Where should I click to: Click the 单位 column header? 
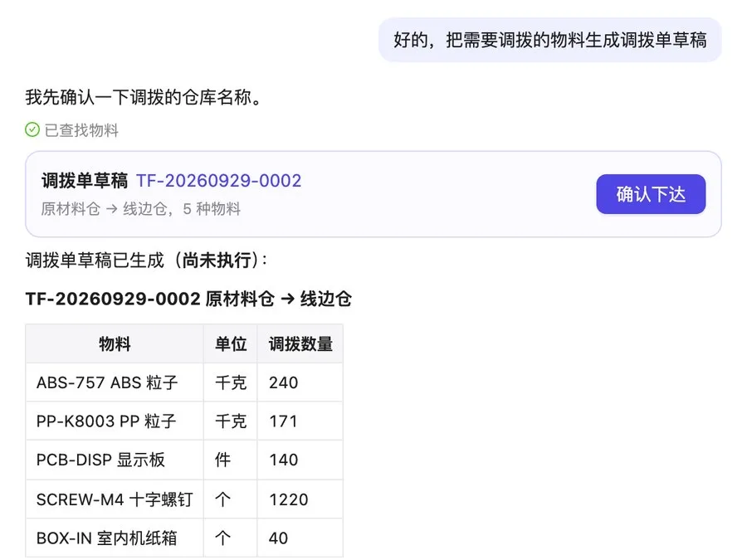(x=231, y=343)
